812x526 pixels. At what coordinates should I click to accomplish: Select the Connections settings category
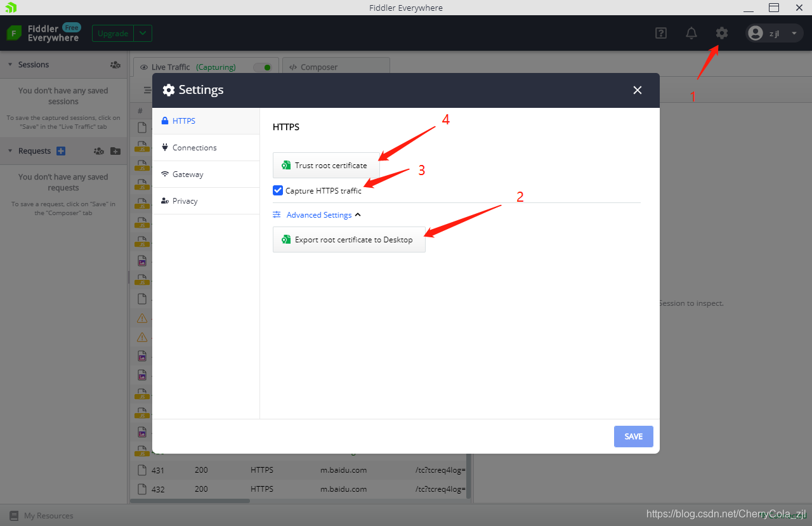point(206,147)
